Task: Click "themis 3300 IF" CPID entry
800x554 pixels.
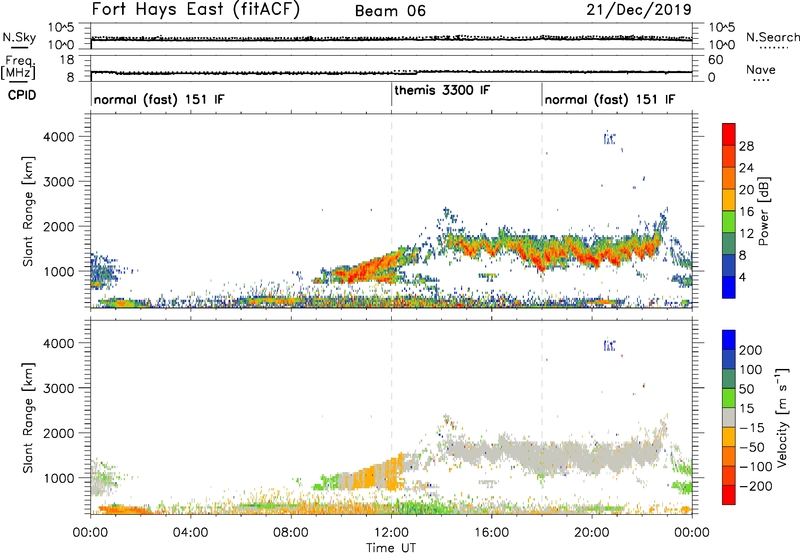Action: pos(442,91)
